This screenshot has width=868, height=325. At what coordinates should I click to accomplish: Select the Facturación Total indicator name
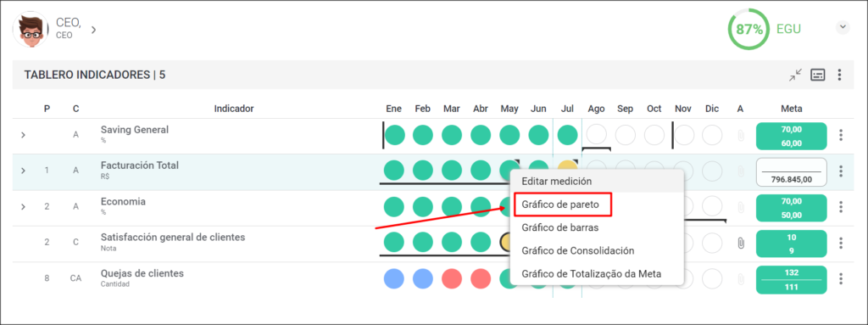click(x=140, y=165)
